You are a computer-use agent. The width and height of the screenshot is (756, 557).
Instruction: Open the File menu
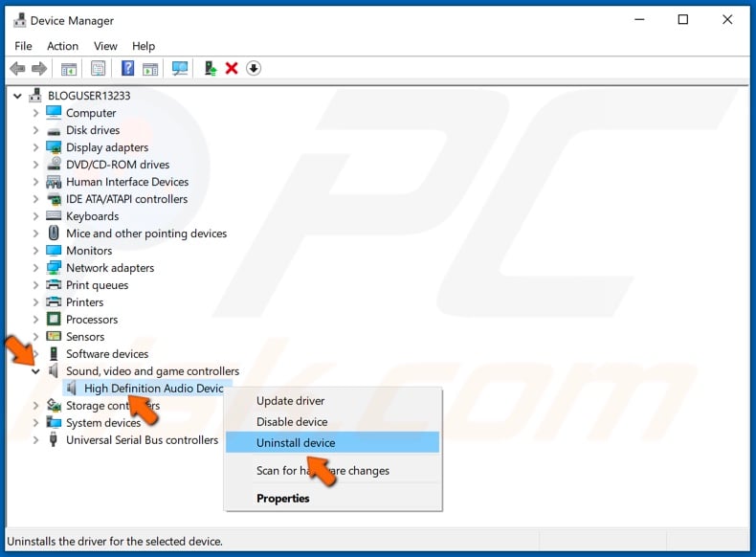coord(23,46)
